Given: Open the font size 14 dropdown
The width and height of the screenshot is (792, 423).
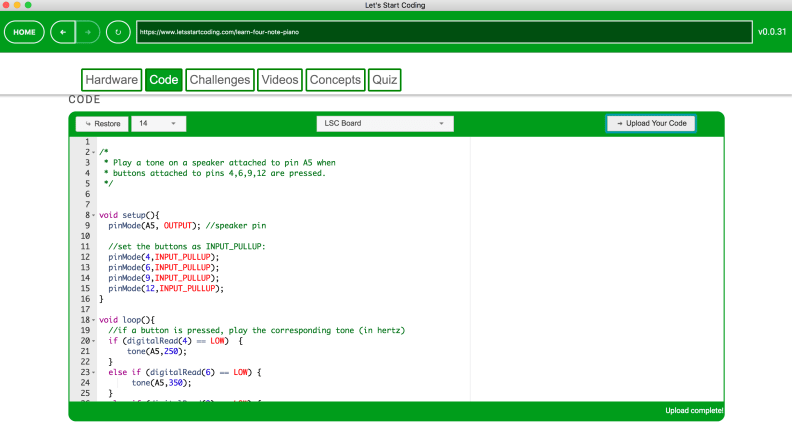Looking at the screenshot, I should [159, 123].
